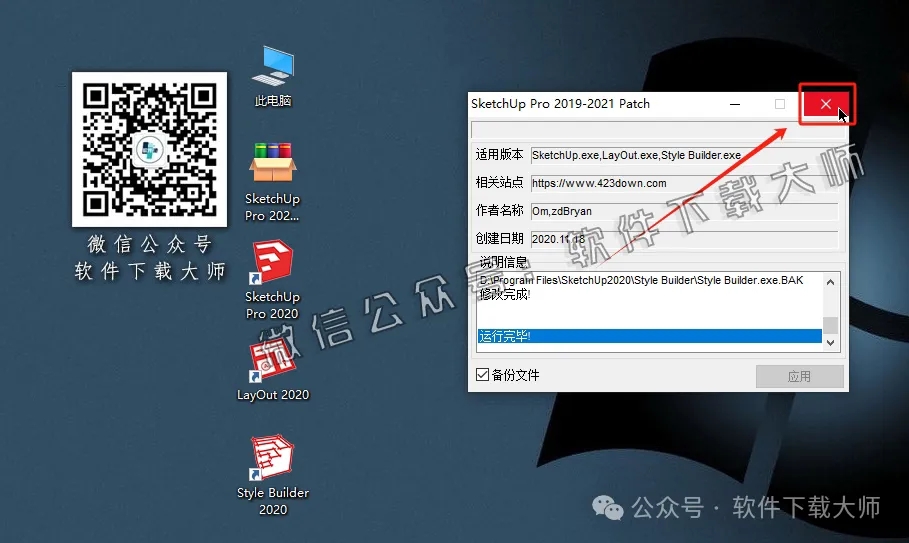Open the 此电脑 desktop icon
Image resolution: width=909 pixels, height=543 pixels.
tap(273, 76)
